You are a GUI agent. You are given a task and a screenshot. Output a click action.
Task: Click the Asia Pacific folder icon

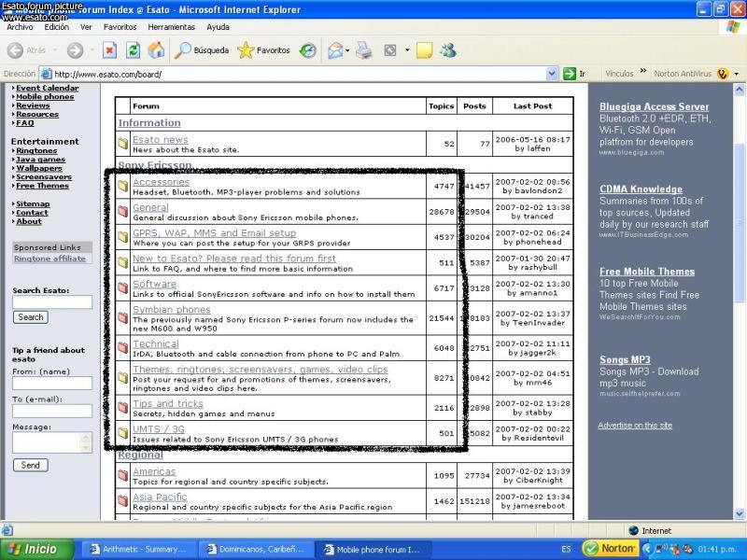click(x=123, y=501)
